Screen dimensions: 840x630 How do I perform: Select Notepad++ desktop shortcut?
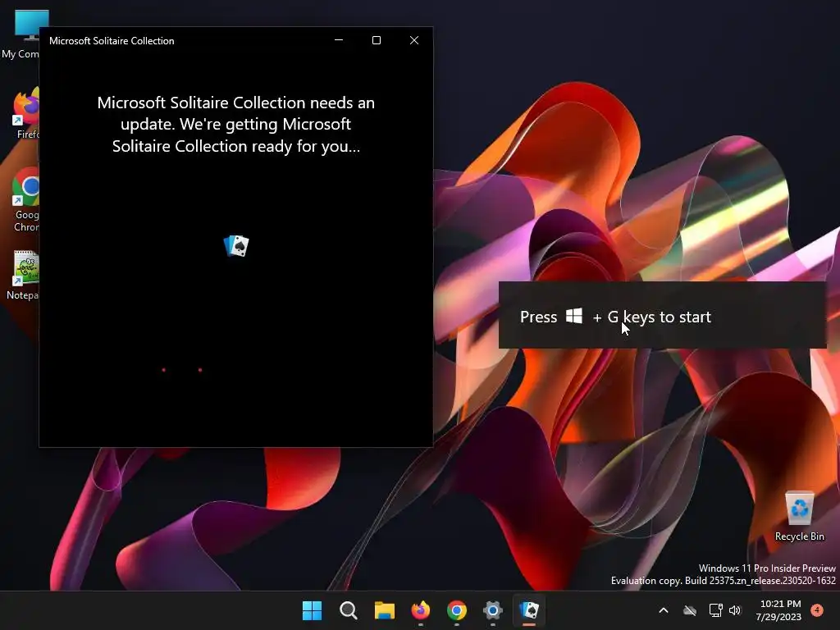pyautogui.click(x=24, y=275)
